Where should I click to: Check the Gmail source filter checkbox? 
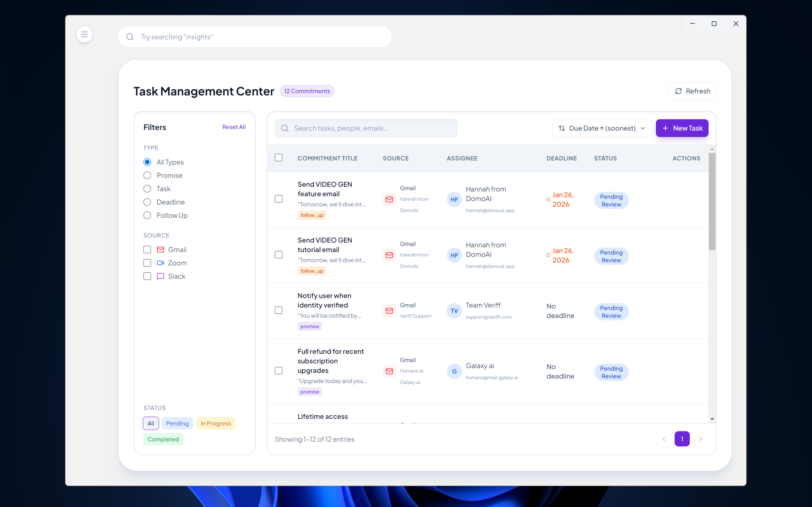coord(147,250)
